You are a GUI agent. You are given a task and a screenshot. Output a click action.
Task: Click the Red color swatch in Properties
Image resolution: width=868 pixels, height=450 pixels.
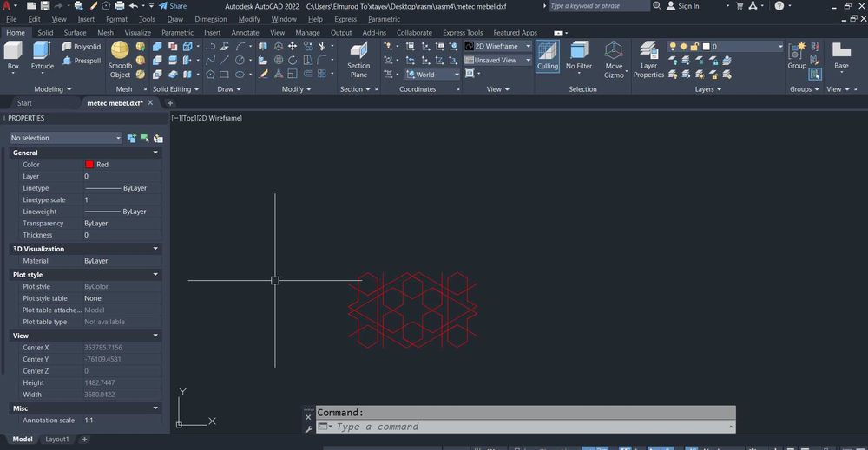(89, 164)
